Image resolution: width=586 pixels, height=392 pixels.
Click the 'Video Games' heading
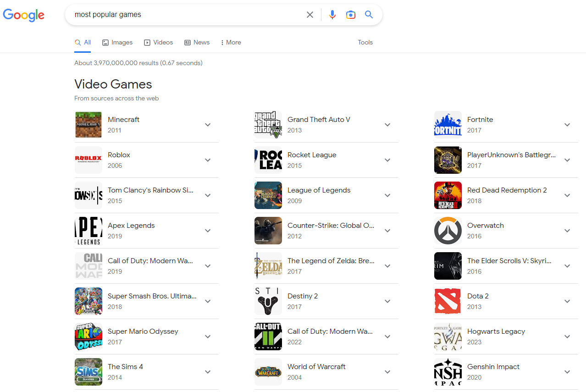113,84
